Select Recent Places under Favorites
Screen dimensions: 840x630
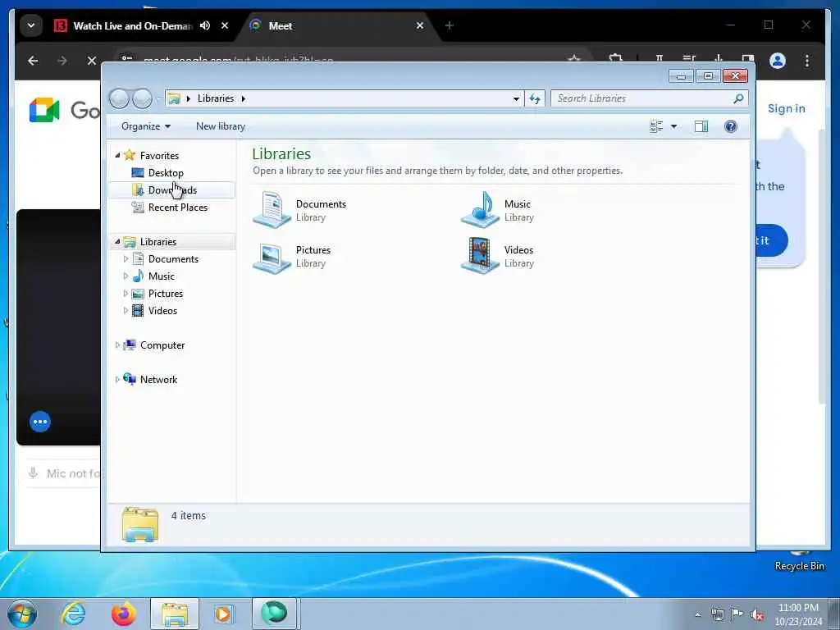[177, 208]
